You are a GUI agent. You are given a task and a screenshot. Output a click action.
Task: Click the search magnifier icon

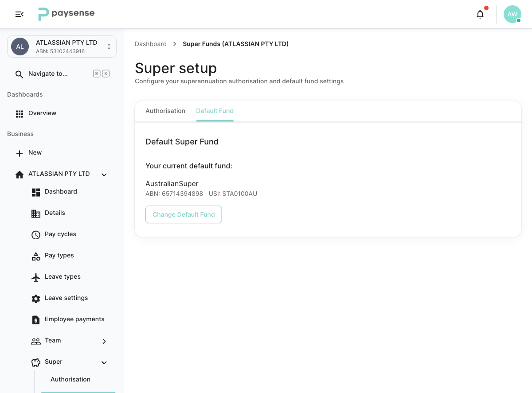[19, 74]
